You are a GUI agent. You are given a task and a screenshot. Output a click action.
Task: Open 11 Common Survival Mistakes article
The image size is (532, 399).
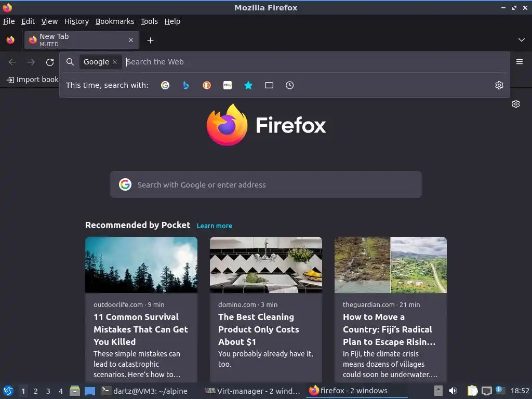tap(141, 329)
